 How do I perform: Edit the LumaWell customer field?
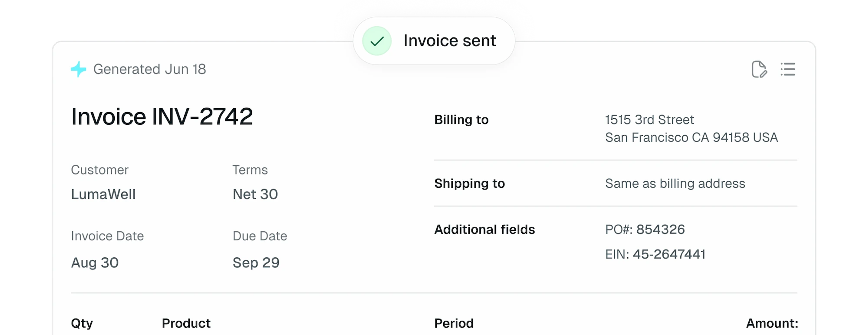click(103, 194)
